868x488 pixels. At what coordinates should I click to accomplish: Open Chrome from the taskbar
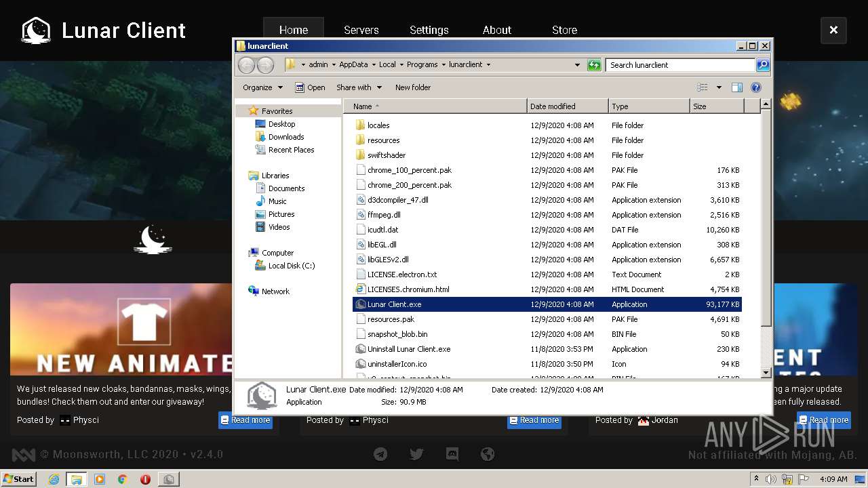[123, 479]
